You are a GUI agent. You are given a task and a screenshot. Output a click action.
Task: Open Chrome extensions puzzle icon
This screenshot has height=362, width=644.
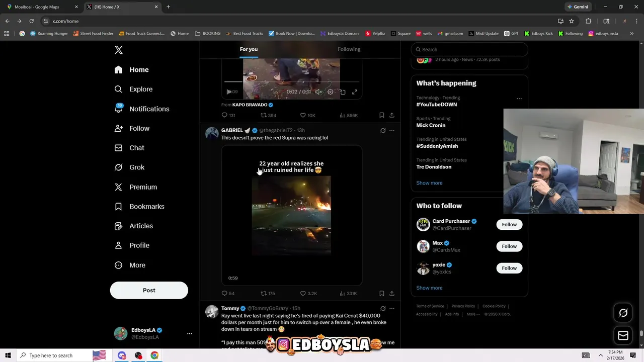588,21
